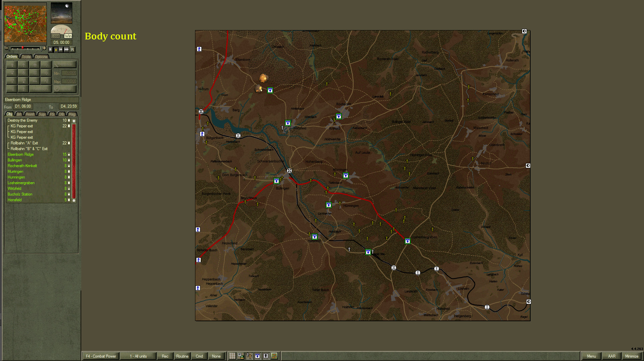
Task: Select the Rollbahn "A" Exit objective
Action: tap(38, 143)
